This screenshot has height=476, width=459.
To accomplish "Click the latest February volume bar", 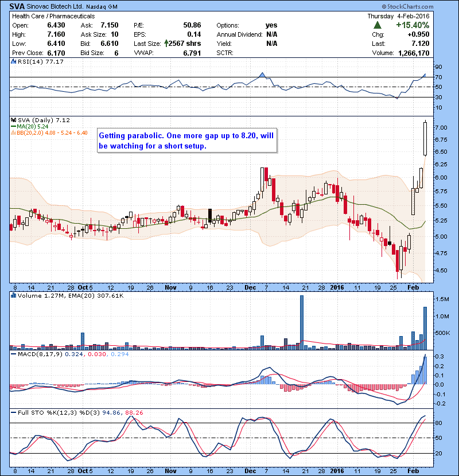I will 425,328.
